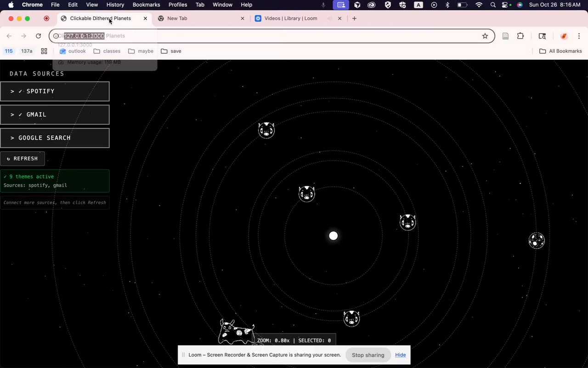Viewport: 588px width, 368px height.
Task: Click the ZOOM and SELECTED status readout
Action: [294, 340]
